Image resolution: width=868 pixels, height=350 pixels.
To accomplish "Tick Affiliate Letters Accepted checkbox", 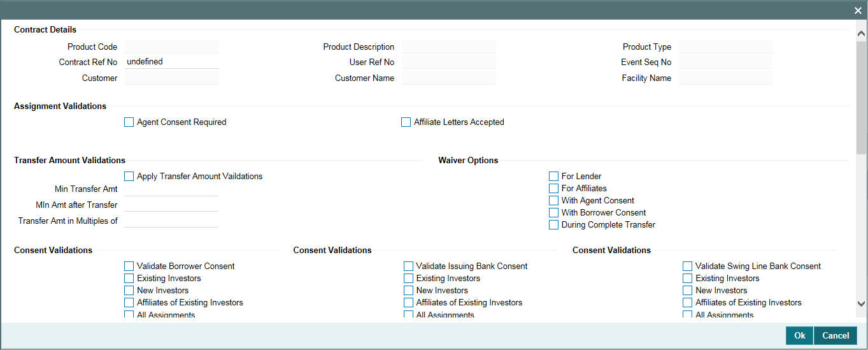I will pyautogui.click(x=406, y=122).
